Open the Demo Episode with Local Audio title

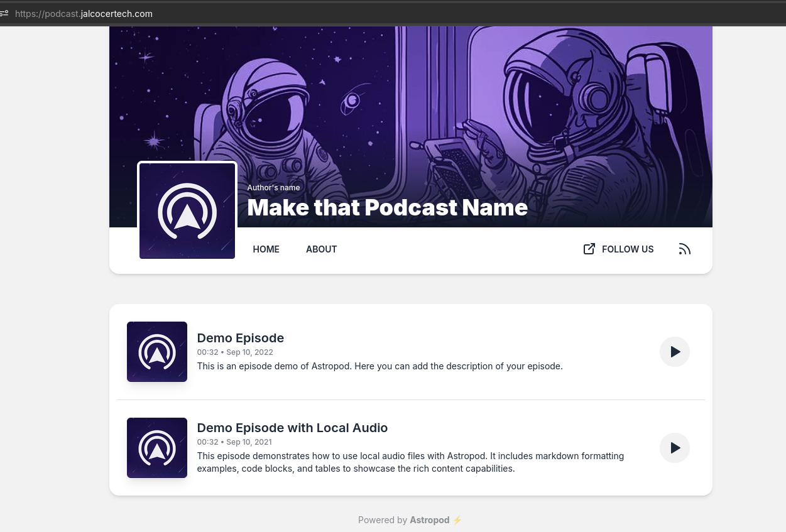(292, 428)
